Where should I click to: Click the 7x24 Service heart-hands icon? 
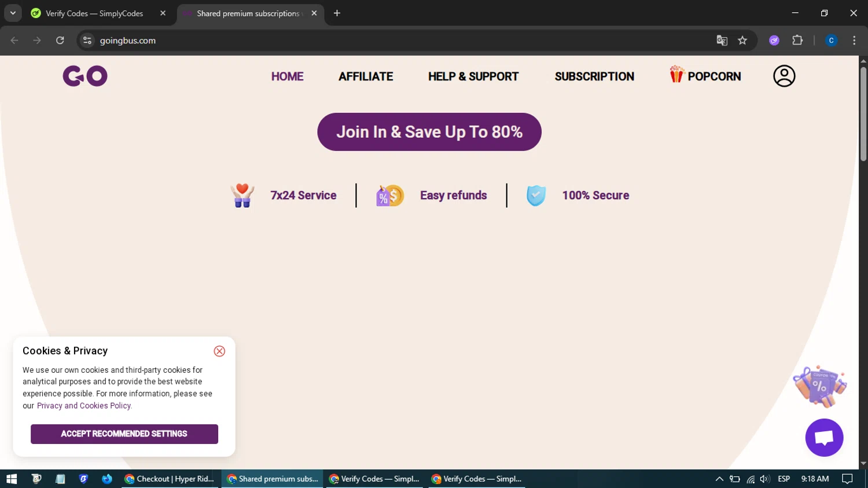point(242,195)
